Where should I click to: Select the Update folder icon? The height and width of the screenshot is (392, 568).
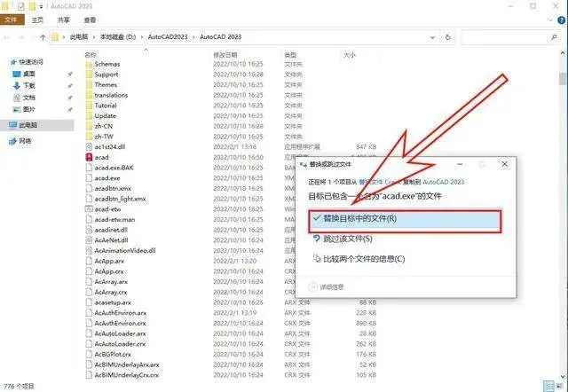point(89,116)
